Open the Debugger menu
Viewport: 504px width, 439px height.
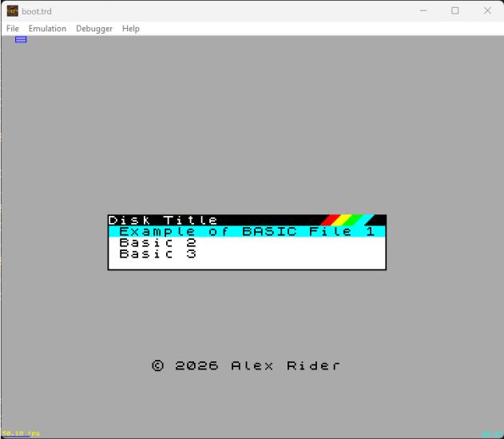[95, 29]
